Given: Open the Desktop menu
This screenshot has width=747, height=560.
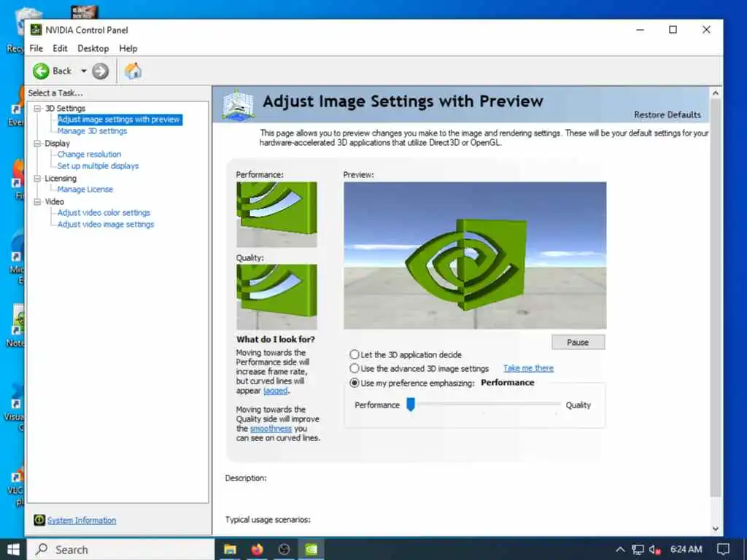Looking at the screenshot, I should tap(93, 48).
